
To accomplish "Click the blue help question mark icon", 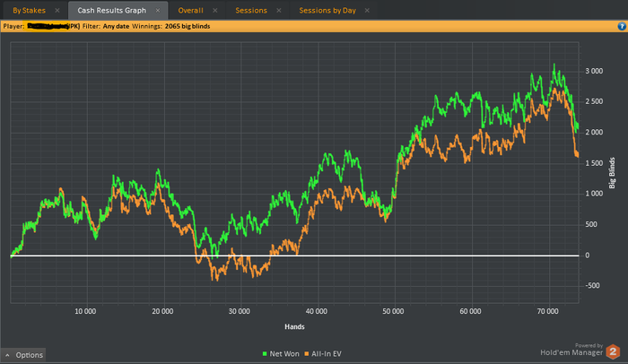I will pos(622,26).
